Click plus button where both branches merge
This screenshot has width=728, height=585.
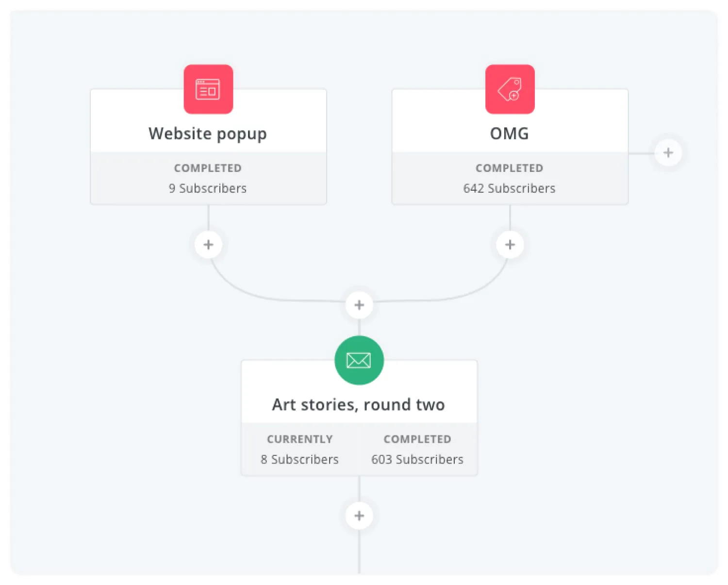359,305
